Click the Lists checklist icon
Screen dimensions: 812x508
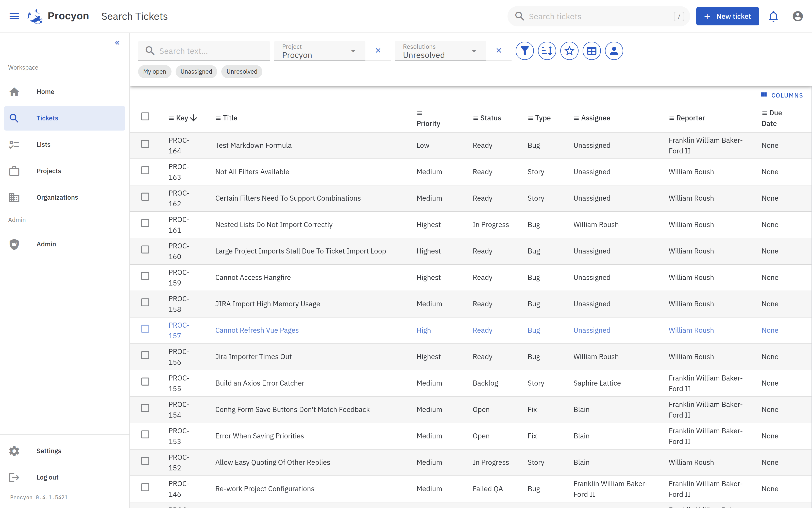[x=14, y=145]
